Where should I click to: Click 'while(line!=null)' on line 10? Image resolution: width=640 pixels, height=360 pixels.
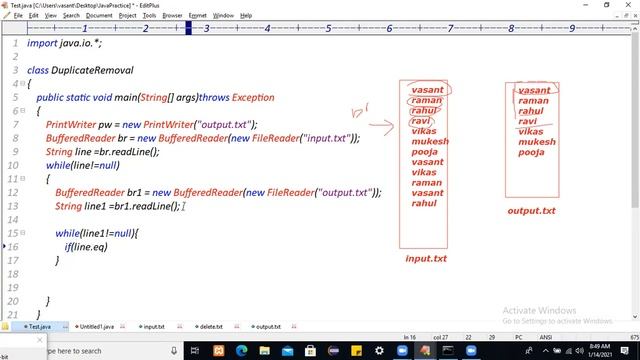(82, 165)
